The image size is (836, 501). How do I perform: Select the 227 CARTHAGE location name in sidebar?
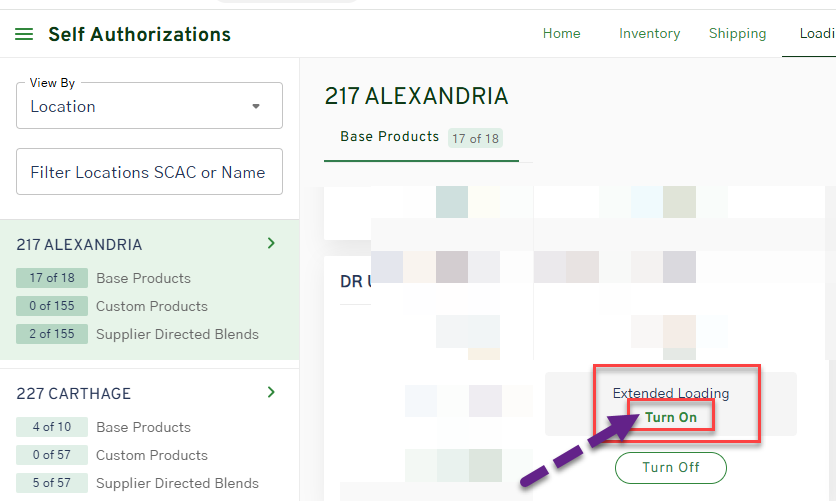[x=74, y=394]
